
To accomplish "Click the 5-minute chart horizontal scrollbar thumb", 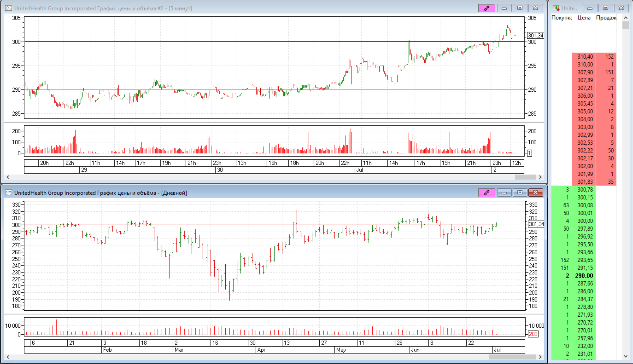I will tap(525, 177).
